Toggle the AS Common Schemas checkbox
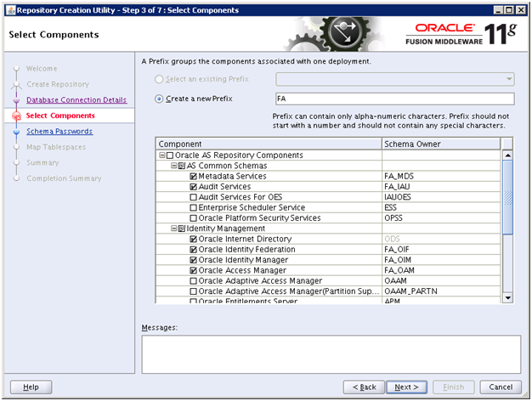The height and width of the screenshot is (401, 532). (x=182, y=166)
